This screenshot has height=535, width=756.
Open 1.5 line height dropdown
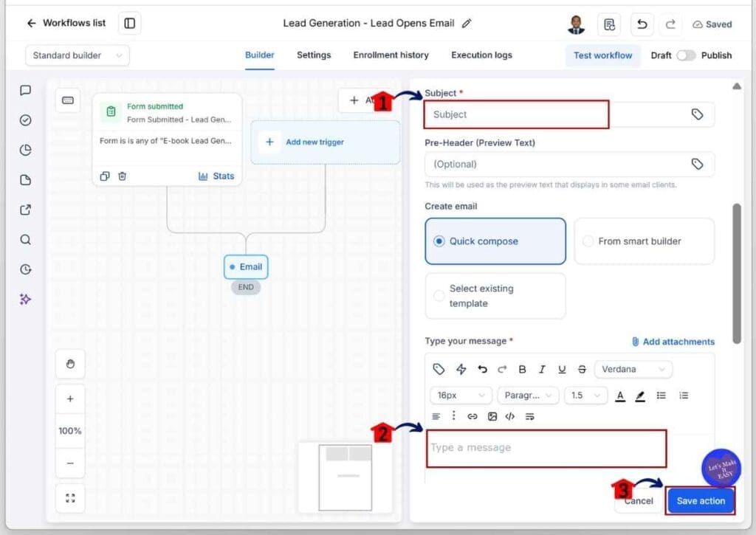[585, 396]
